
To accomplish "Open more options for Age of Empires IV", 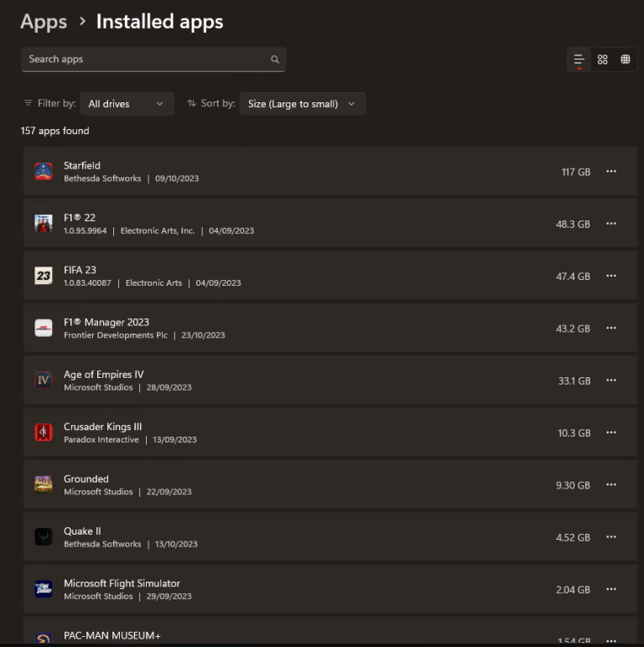I will (x=611, y=380).
